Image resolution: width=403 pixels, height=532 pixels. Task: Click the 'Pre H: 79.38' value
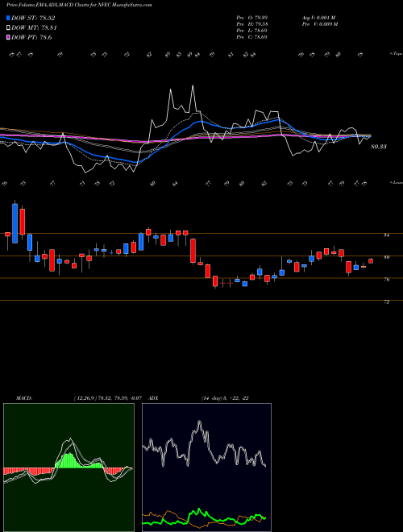pyautogui.click(x=251, y=24)
